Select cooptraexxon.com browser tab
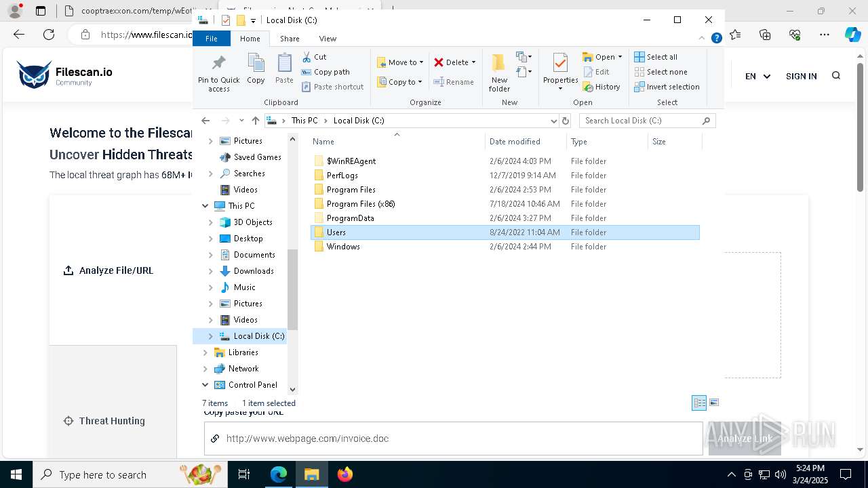The height and width of the screenshot is (488, 868). 129,11
